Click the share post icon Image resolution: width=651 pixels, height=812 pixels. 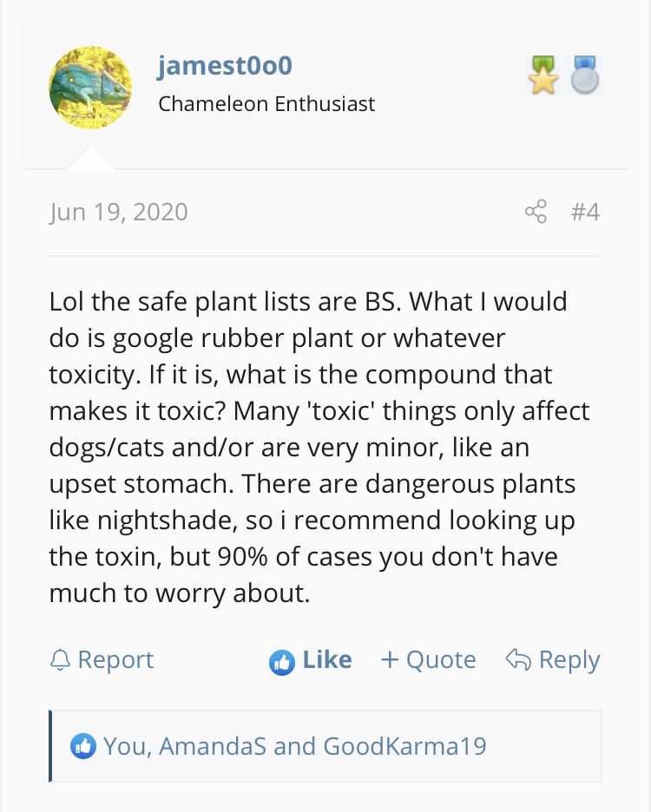click(536, 212)
